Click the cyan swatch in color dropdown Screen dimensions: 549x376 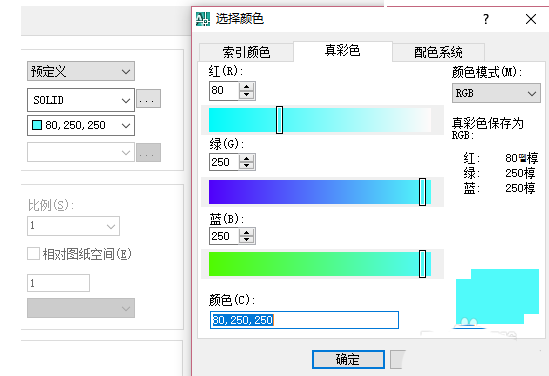[37, 125]
